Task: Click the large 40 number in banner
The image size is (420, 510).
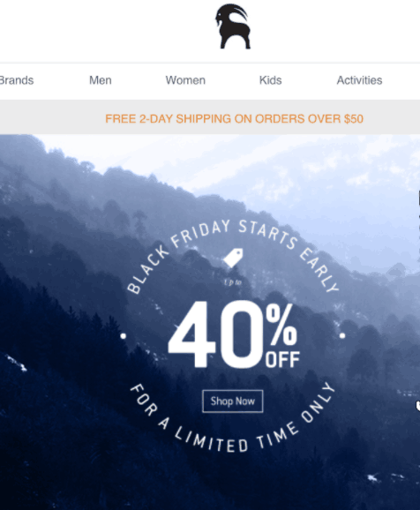Action: [216, 334]
